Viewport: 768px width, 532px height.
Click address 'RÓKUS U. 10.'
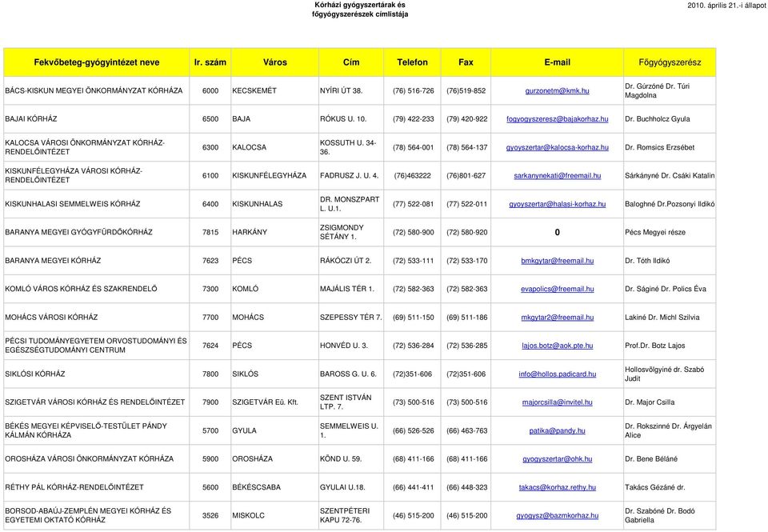pyautogui.click(x=343, y=119)
